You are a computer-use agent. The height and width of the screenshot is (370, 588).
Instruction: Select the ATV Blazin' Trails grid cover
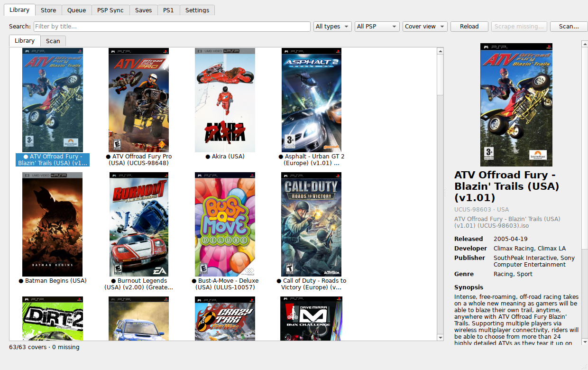pyautogui.click(x=53, y=100)
